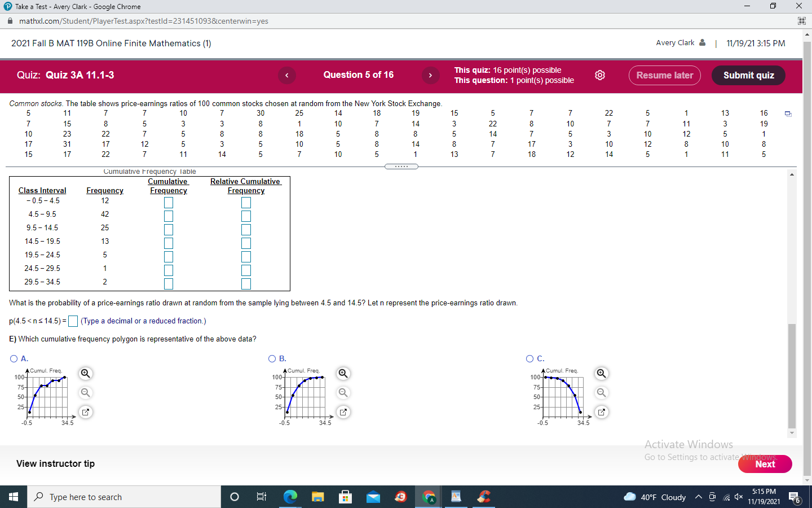Click the muted volume tray icon

point(739,497)
